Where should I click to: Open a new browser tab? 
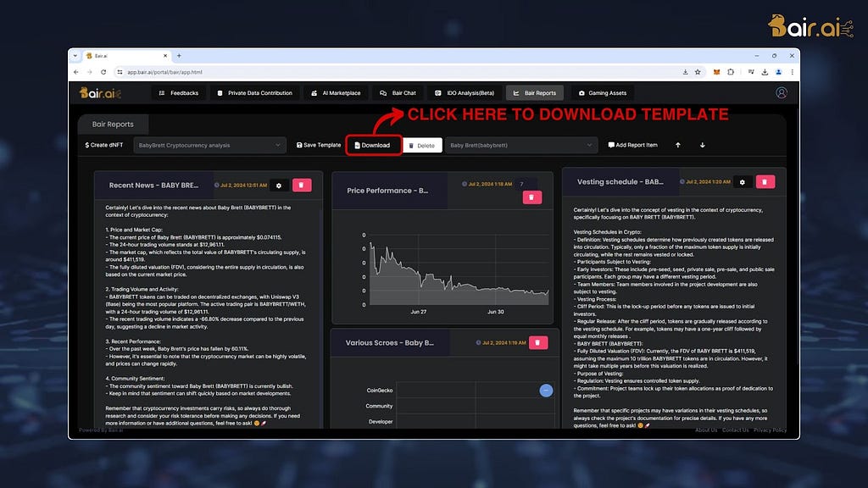179,56
